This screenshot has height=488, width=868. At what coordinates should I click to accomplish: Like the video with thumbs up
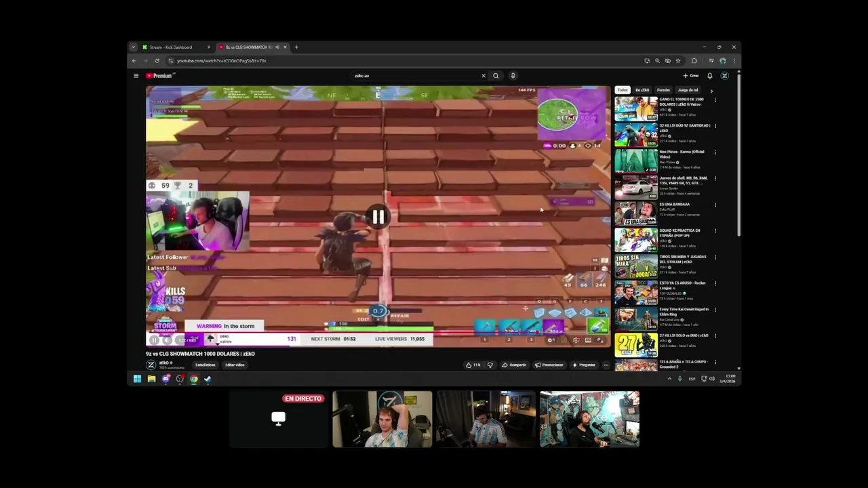tap(473, 365)
